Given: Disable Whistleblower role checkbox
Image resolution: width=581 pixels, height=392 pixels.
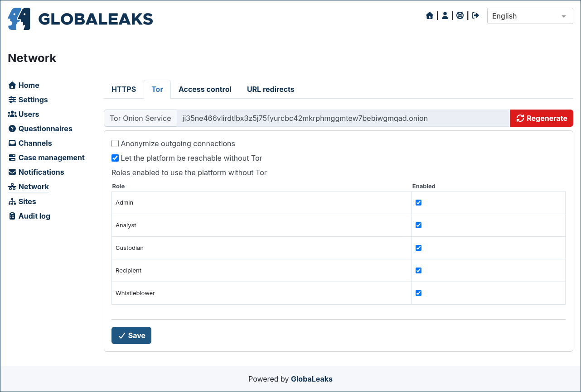Looking at the screenshot, I should [x=418, y=293].
